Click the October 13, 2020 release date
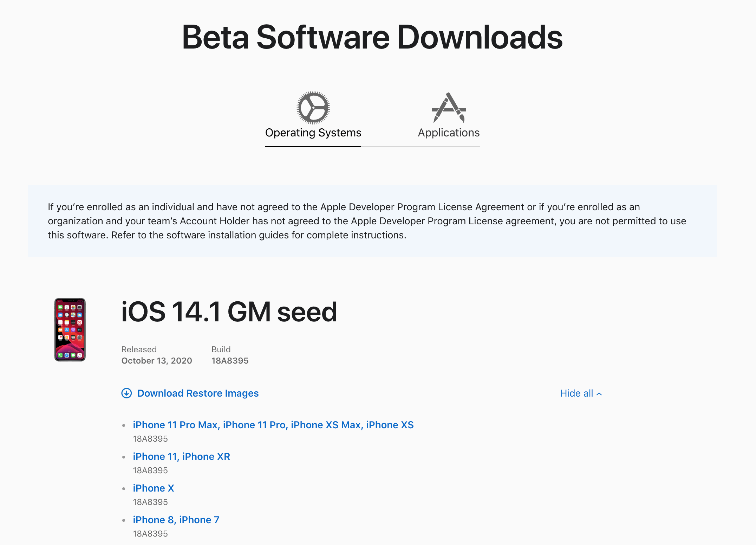 click(x=157, y=361)
